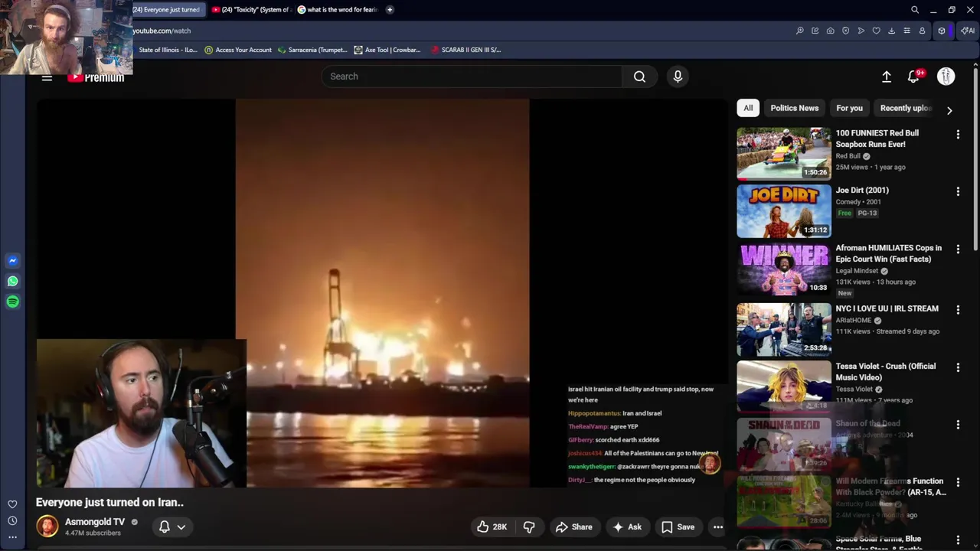This screenshot has width=980, height=551.
Task: Open options menu for Joe Dirt video
Action: coord(958,191)
